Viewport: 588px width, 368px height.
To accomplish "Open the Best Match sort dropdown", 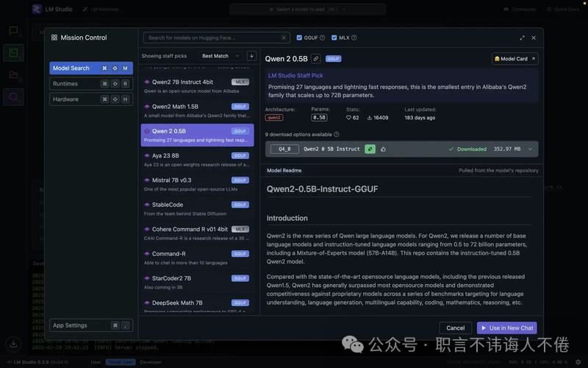I will click(x=220, y=56).
